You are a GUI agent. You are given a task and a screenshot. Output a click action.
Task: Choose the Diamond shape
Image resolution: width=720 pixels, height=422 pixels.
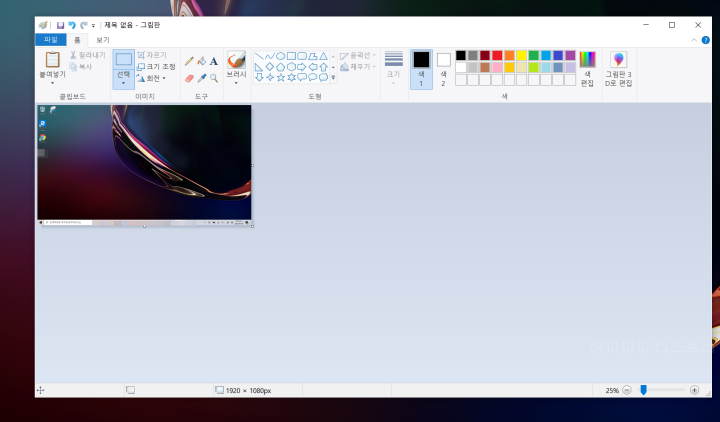point(270,67)
